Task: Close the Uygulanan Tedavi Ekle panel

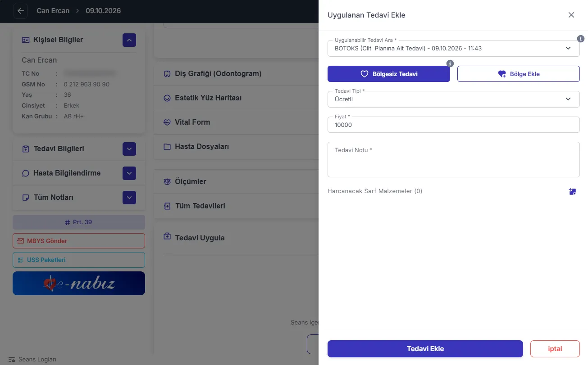Action: [x=571, y=15]
